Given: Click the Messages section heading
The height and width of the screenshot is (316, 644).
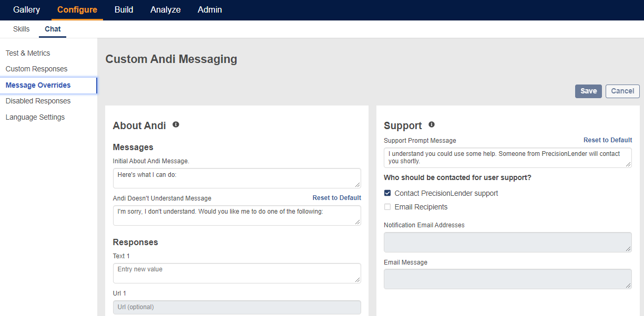Looking at the screenshot, I should click(133, 147).
